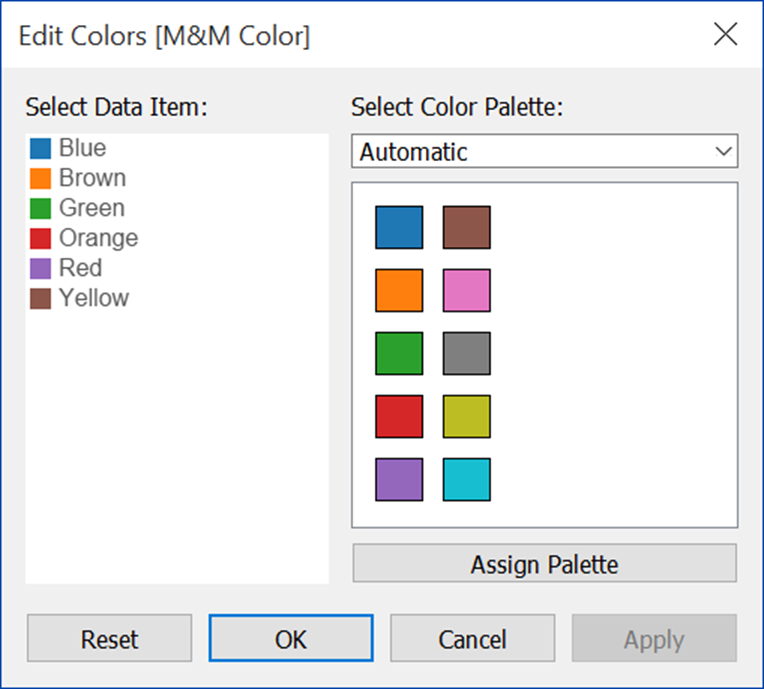
Task: Select the Green data item
Action: click(77, 208)
